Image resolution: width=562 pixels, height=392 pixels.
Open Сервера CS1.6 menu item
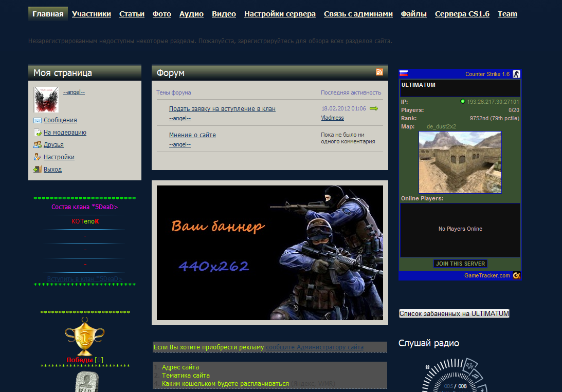point(462,14)
